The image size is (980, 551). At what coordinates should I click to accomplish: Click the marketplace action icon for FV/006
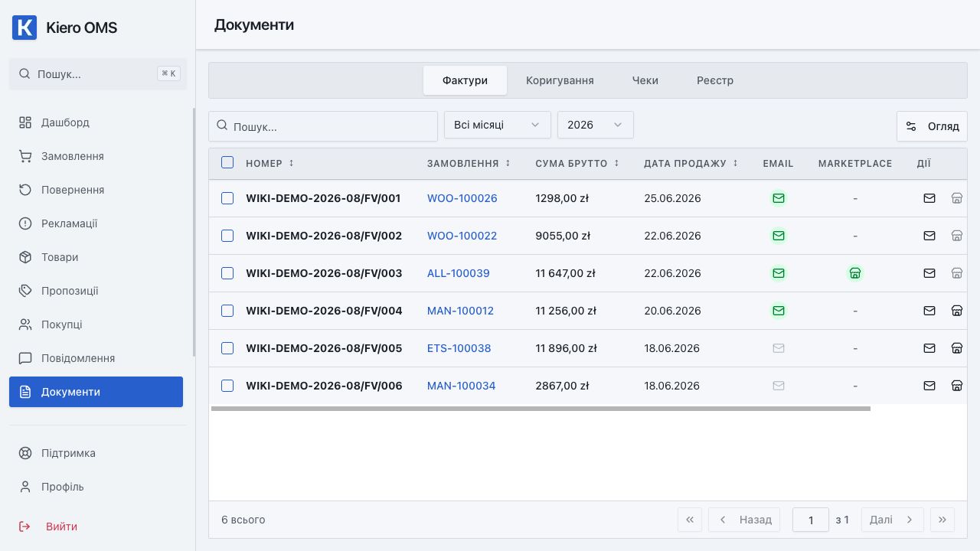[x=956, y=386]
